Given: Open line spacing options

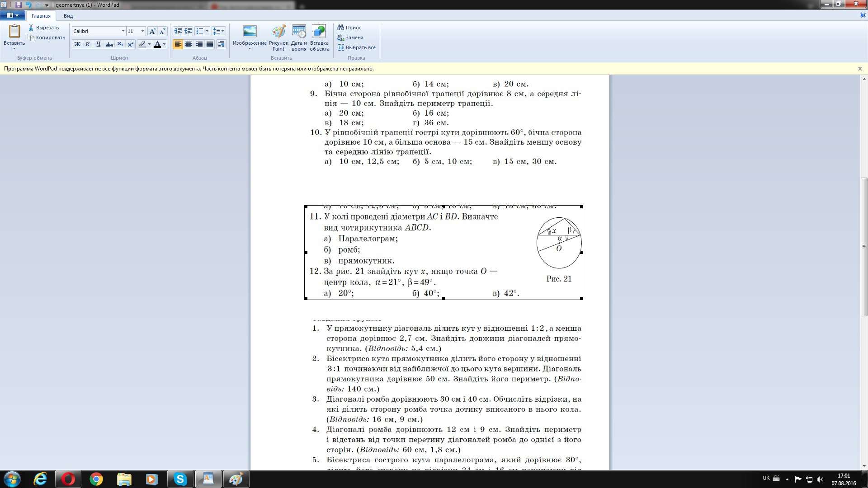Looking at the screenshot, I should (218, 31).
